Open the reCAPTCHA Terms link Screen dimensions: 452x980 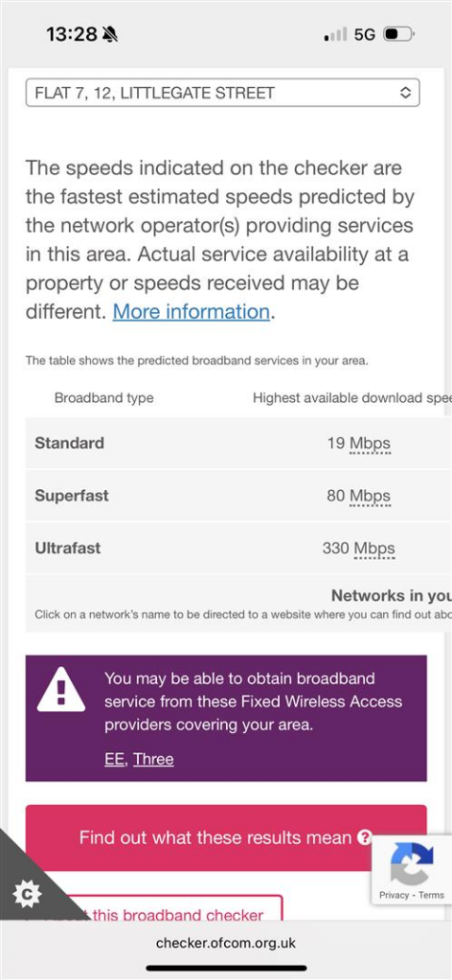coord(431,895)
